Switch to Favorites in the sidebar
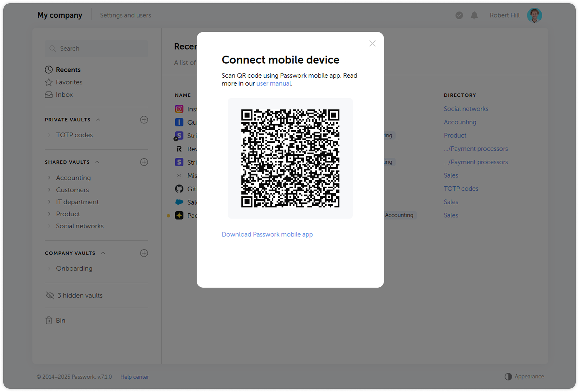This screenshot has width=579, height=392. point(69,82)
